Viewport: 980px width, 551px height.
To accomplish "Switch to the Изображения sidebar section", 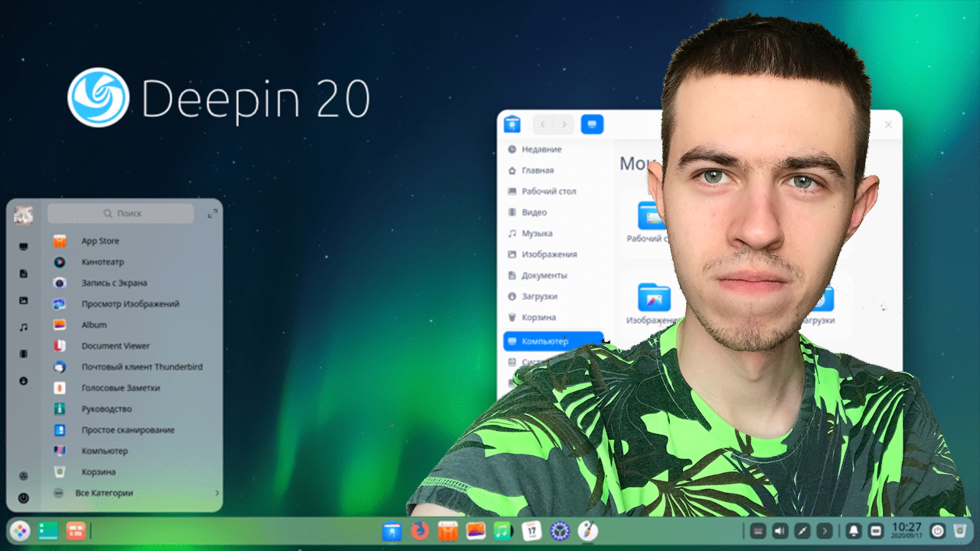I will coord(549,254).
